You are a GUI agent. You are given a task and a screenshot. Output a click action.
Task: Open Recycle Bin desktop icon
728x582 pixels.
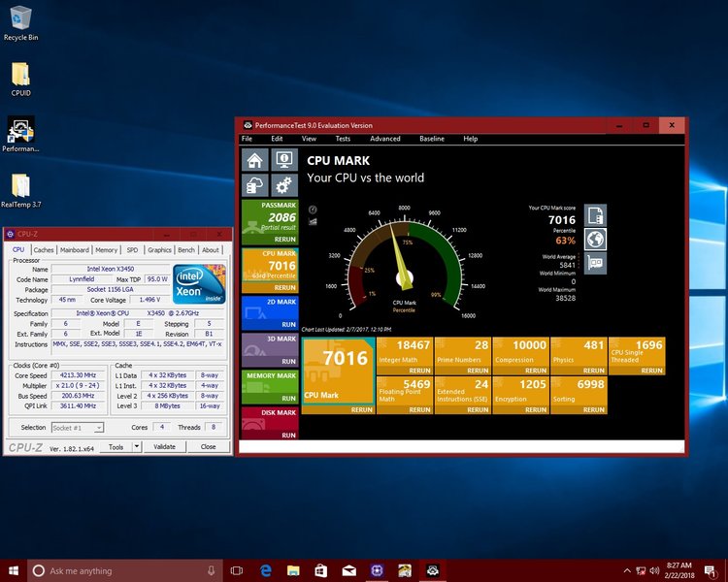[x=20, y=23]
